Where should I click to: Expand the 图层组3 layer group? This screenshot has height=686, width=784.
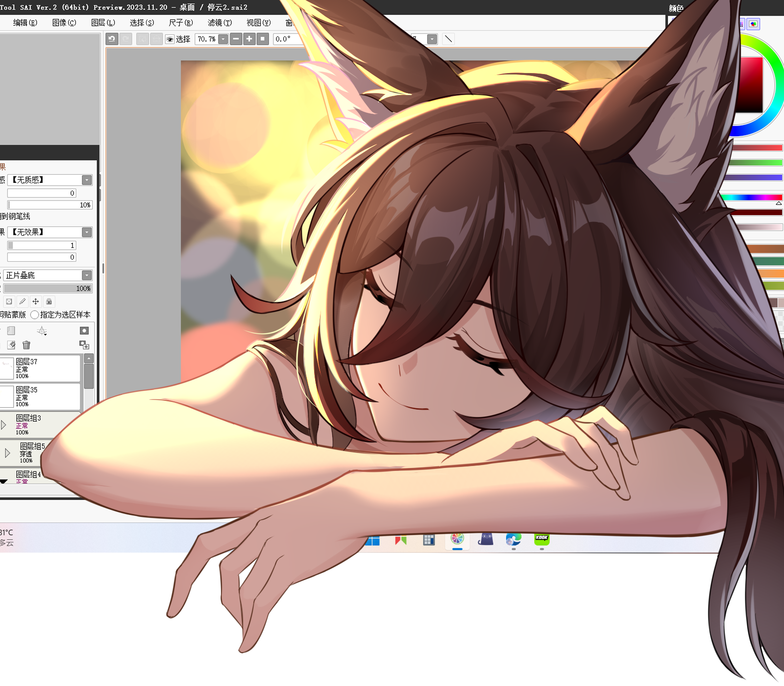(4, 425)
